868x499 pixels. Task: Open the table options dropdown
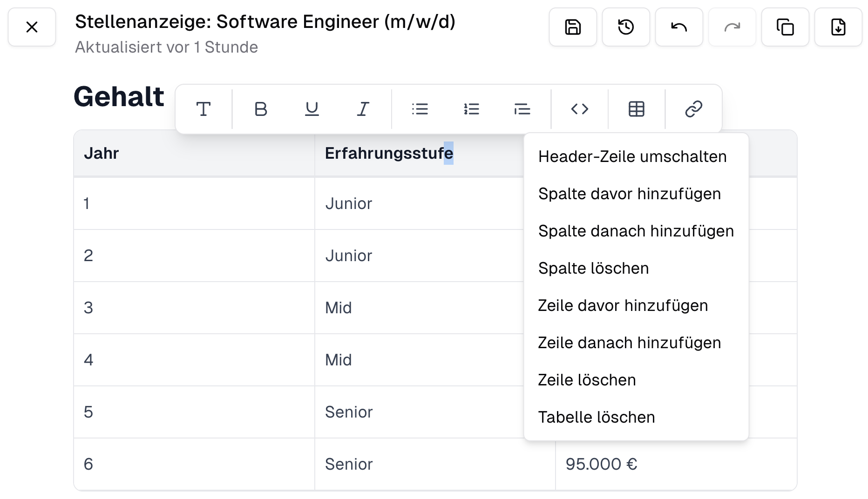[637, 109]
